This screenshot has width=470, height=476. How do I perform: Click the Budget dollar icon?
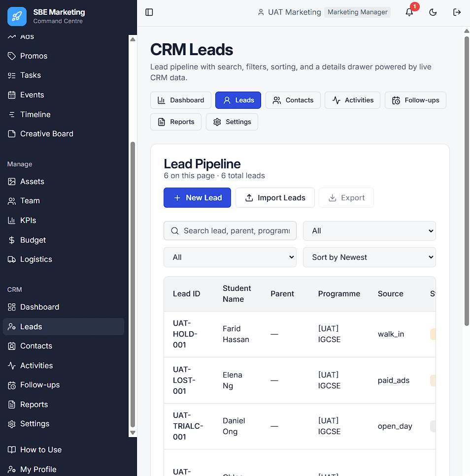[x=11, y=240]
